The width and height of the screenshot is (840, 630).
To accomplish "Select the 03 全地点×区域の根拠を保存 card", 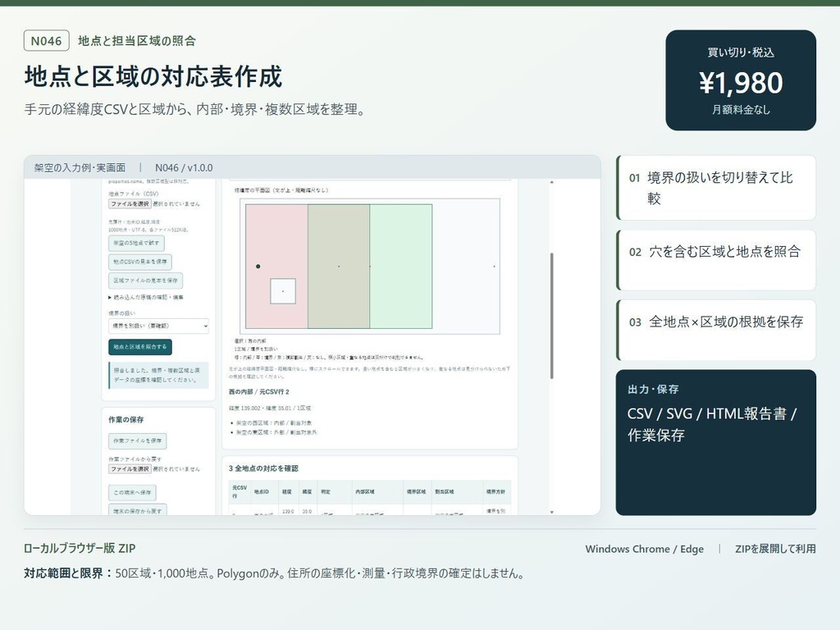I will click(716, 330).
